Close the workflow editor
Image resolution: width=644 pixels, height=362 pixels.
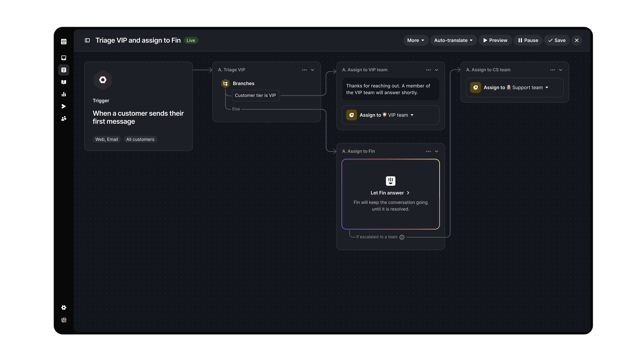tap(577, 40)
